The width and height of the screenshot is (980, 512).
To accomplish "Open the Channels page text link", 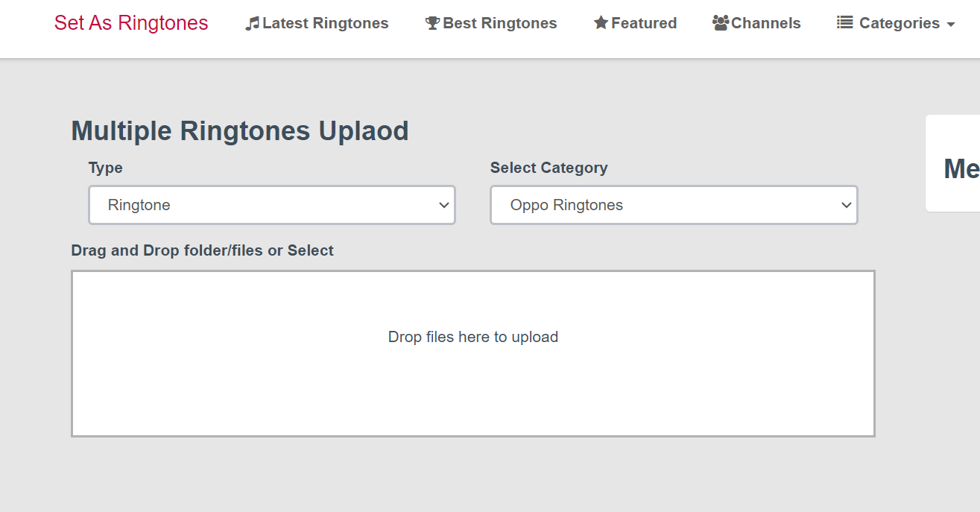I will coord(765,24).
